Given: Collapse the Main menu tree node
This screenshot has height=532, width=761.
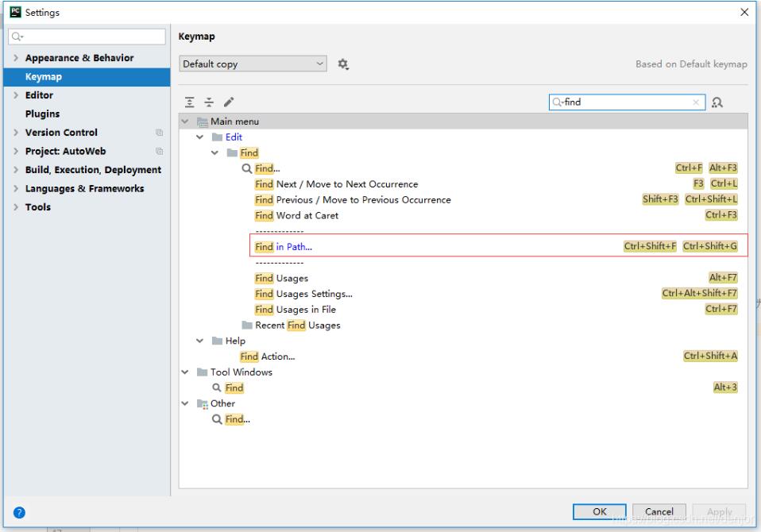Looking at the screenshot, I should pos(185,121).
